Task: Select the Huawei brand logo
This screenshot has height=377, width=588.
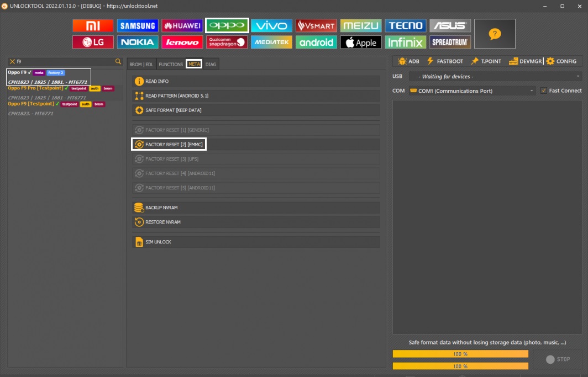Action: click(182, 25)
